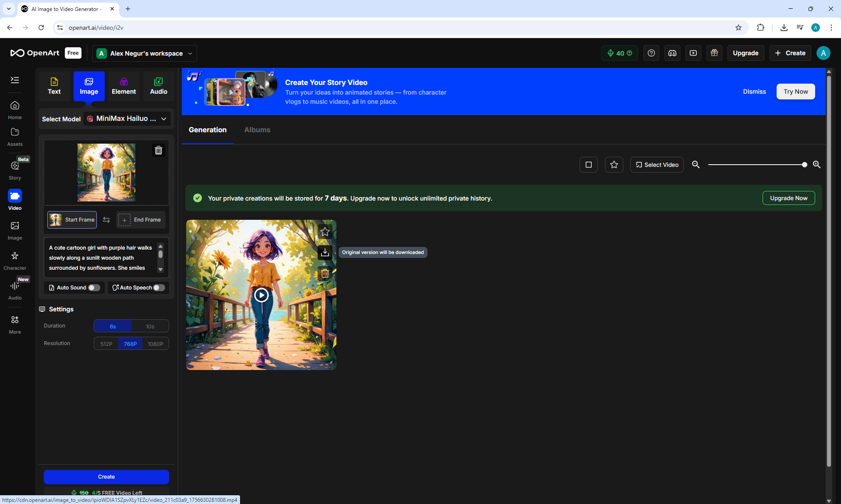841x504 pixels.
Task: Open the Character sidebar section
Action: [15, 261]
